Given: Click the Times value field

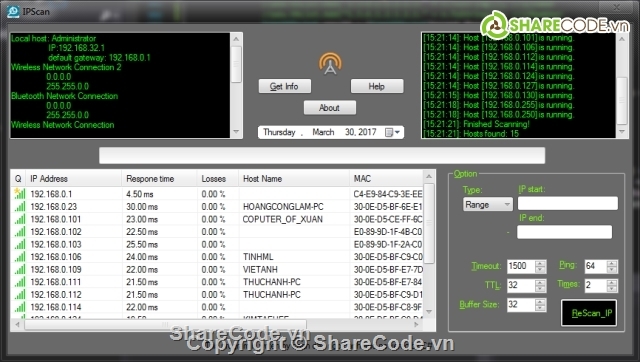Looking at the screenshot, I should pos(596,285).
